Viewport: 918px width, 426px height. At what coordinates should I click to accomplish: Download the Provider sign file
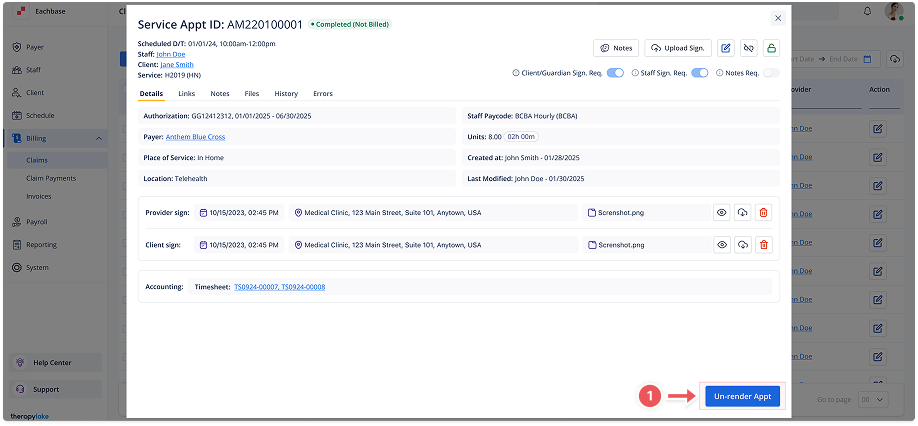[742, 213]
